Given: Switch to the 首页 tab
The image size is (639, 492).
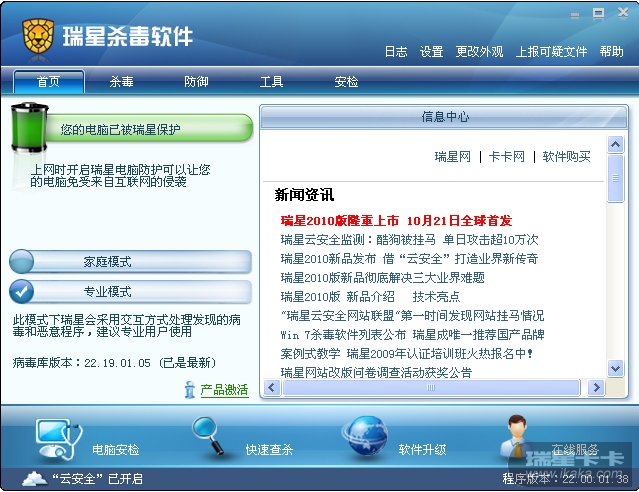Looking at the screenshot, I should click(x=49, y=82).
